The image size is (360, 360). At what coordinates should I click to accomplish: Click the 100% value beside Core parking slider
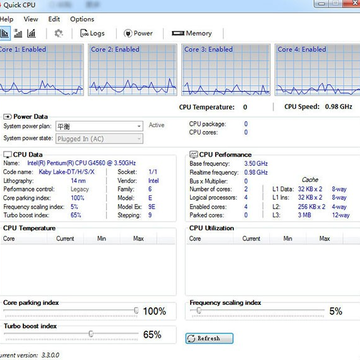point(154,311)
